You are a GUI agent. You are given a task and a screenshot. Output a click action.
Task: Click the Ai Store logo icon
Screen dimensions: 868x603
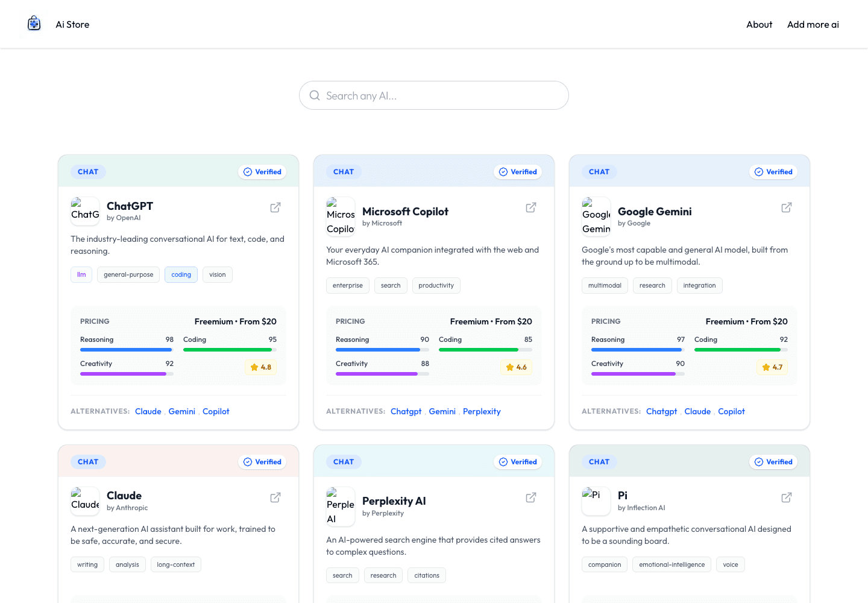[34, 24]
